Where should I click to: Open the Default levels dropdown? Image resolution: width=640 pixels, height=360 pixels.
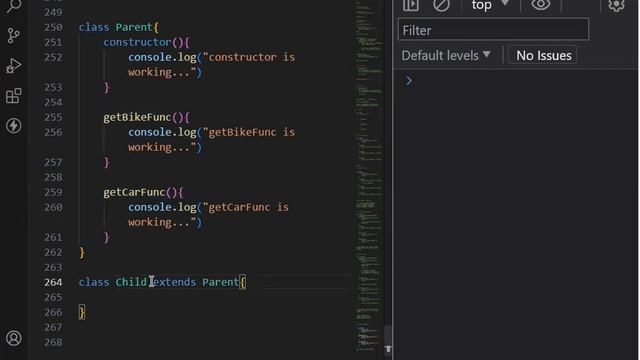pos(446,56)
